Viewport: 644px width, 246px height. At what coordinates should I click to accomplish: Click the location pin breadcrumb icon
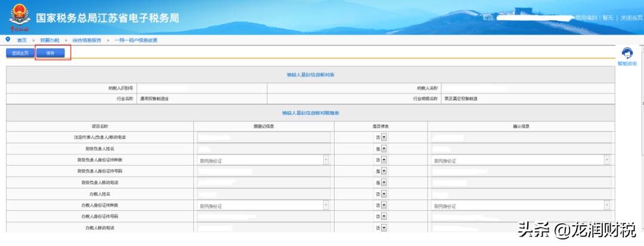[x=8, y=39]
